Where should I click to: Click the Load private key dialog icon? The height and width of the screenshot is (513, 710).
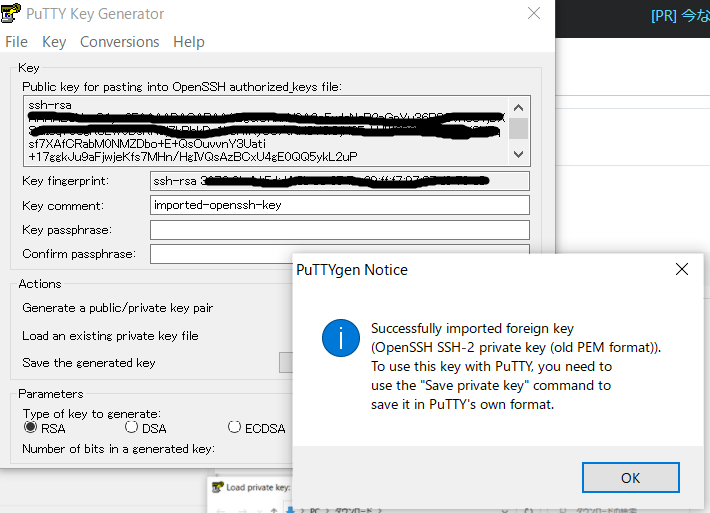pyautogui.click(x=218, y=487)
